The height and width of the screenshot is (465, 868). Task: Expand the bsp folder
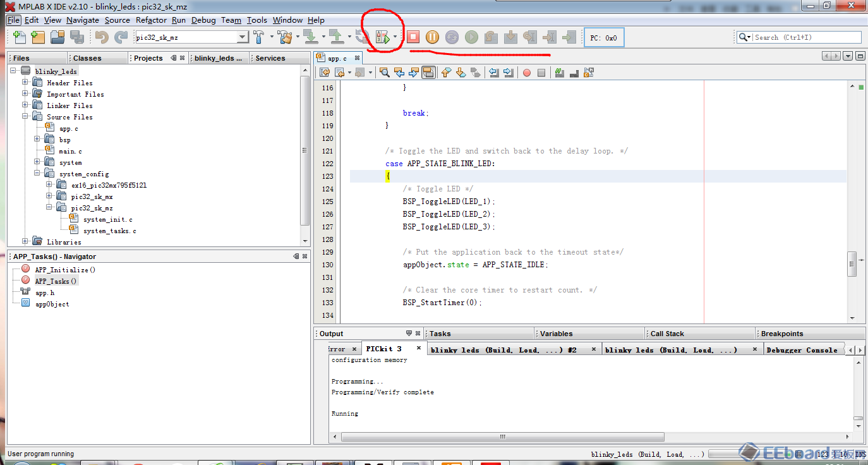(x=37, y=140)
